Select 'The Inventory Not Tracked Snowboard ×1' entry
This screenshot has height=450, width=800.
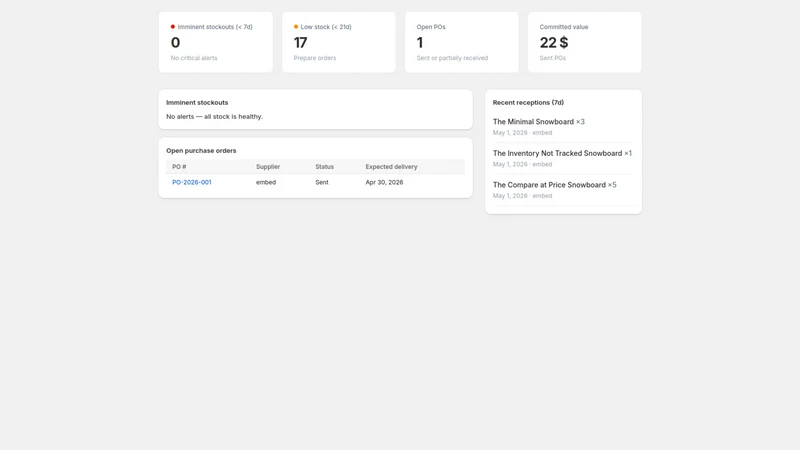pyautogui.click(x=562, y=154)
